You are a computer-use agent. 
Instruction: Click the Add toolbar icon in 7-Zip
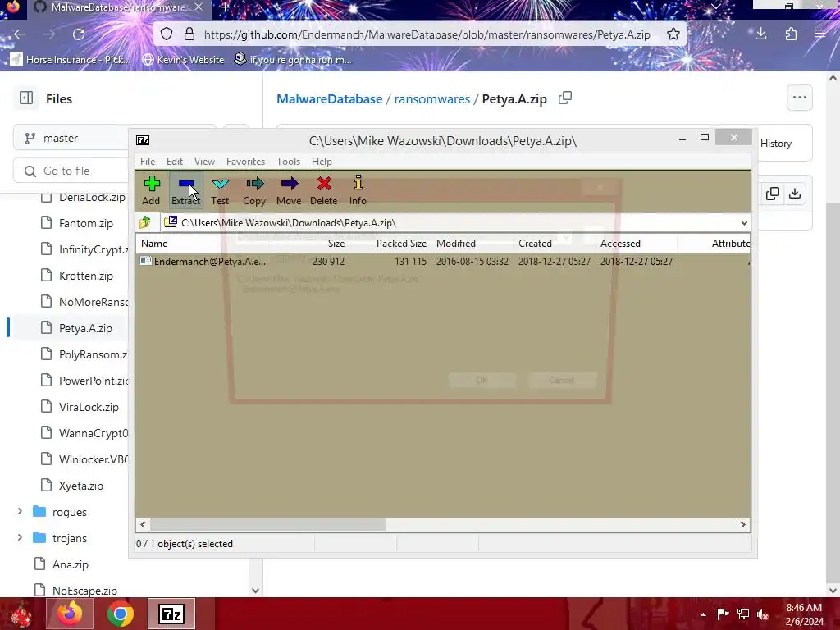coord(152,190)
